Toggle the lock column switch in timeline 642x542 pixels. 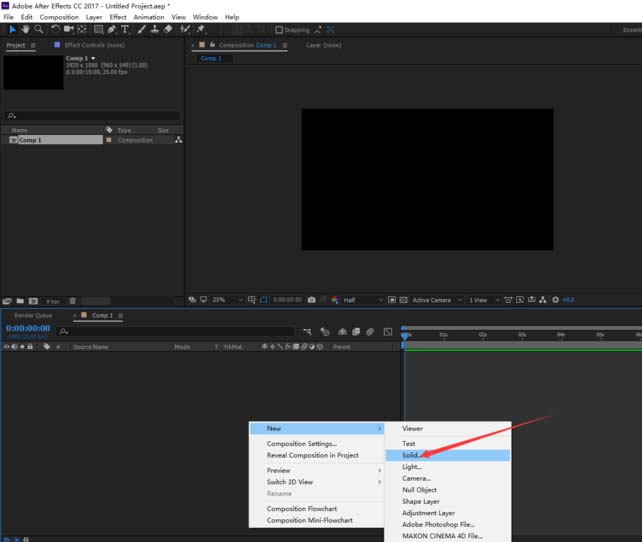pyautogui.click(x=30, y=347)
